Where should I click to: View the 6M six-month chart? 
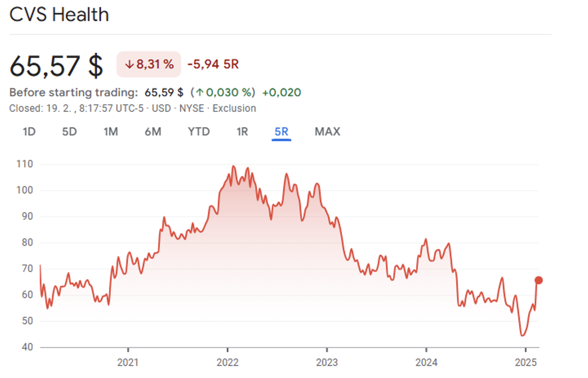pos(152,131)
